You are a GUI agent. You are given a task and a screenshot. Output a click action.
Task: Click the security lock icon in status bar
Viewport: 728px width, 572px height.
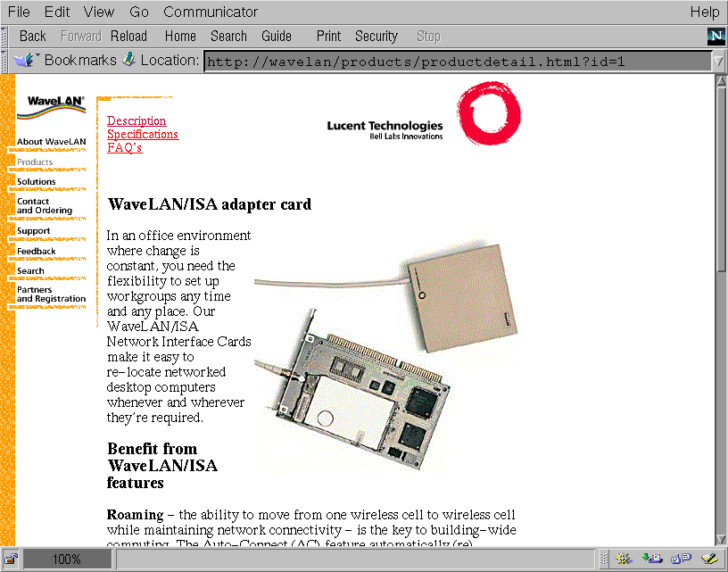pos(12,560)
